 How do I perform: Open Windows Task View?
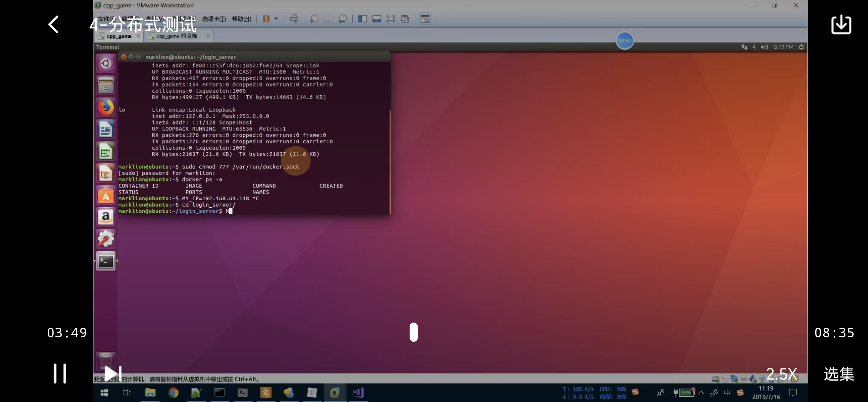(126, 393)
